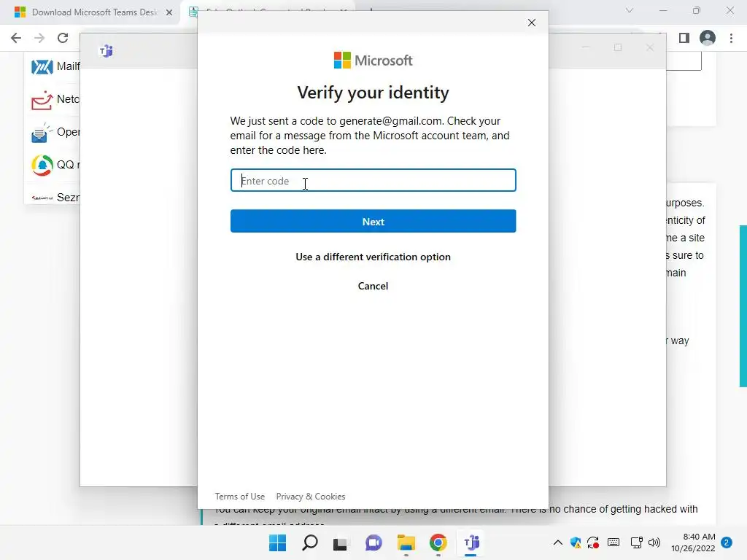The image size is (747, 560).
Task: Open network tray icon
Action: point(636,542)
